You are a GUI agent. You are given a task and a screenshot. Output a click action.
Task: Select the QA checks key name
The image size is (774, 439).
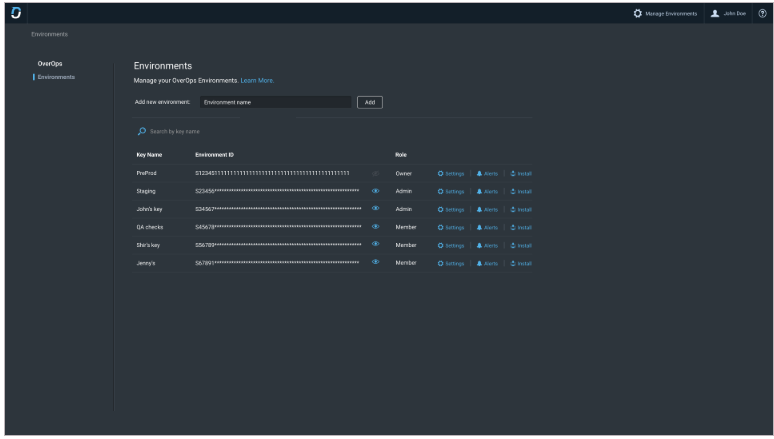tap(150, 227)
